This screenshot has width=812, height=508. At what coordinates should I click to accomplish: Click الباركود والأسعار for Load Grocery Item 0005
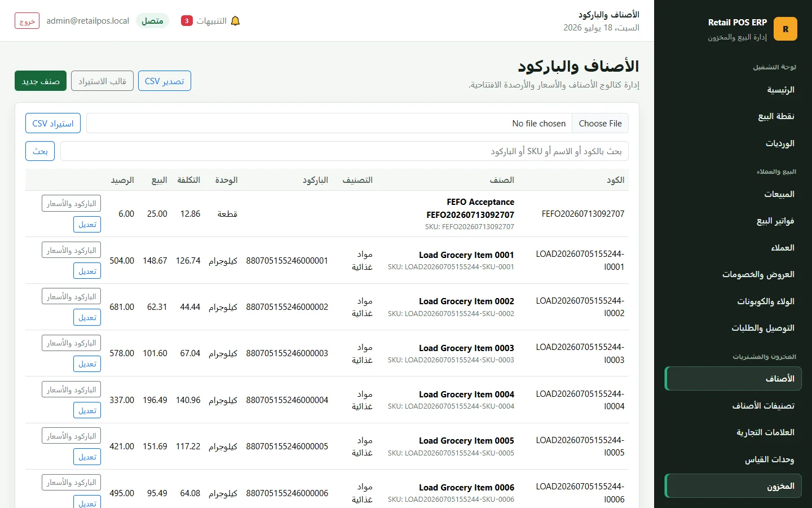click(71, 436)
